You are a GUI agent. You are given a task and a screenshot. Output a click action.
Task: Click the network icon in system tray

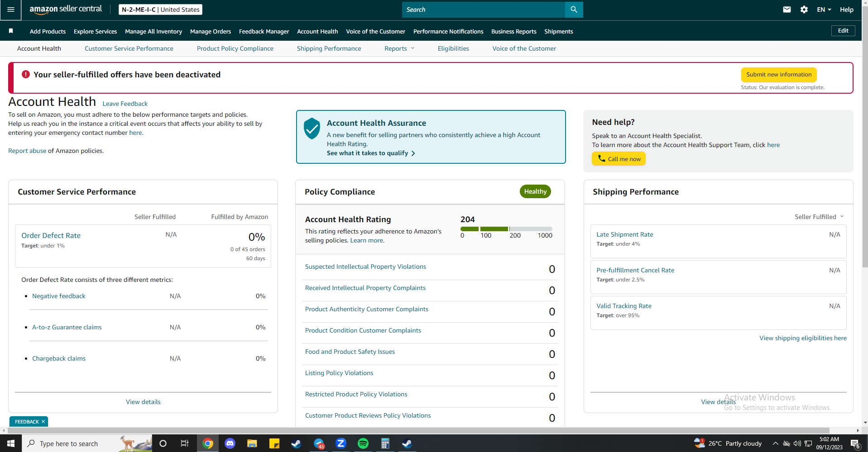coord(808,443)
